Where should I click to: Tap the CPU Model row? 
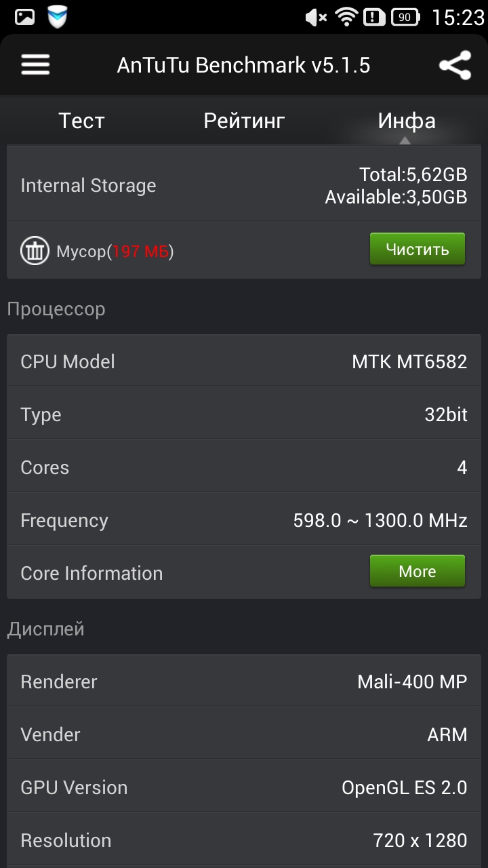(244, 361)
